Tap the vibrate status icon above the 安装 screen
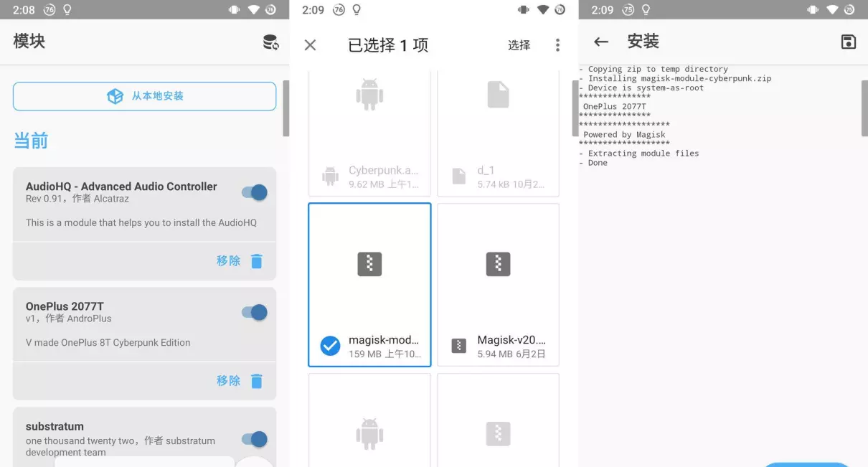Viewport: 868px width, 467px height. 813,9
